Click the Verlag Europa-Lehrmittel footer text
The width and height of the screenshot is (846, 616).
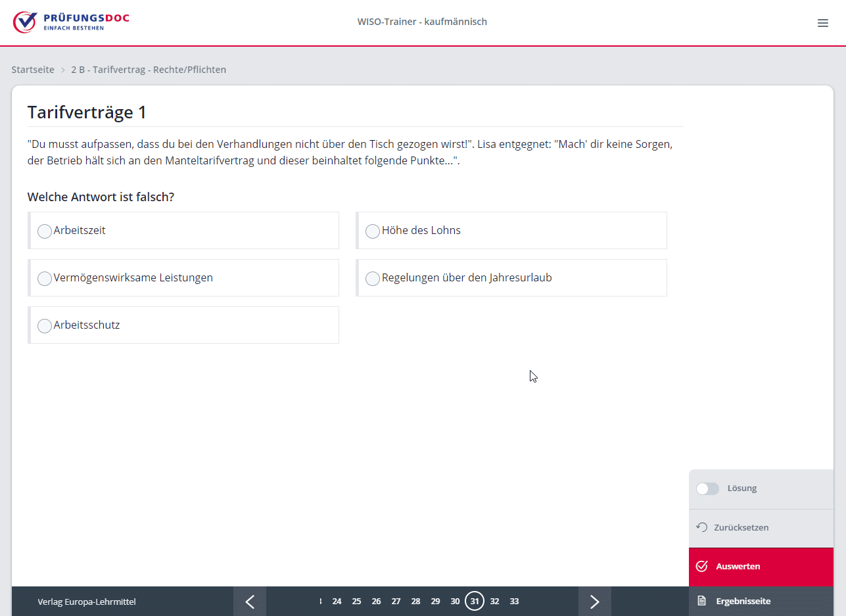pos(87,602)
